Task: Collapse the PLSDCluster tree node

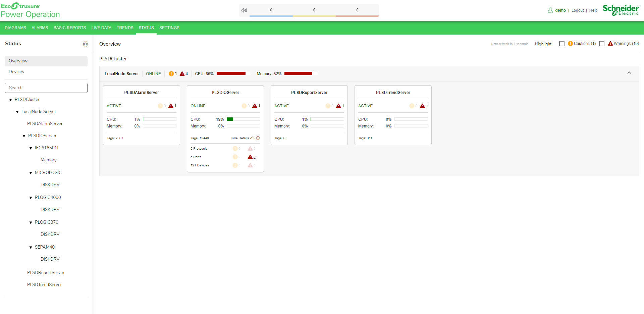Action: 10,100
